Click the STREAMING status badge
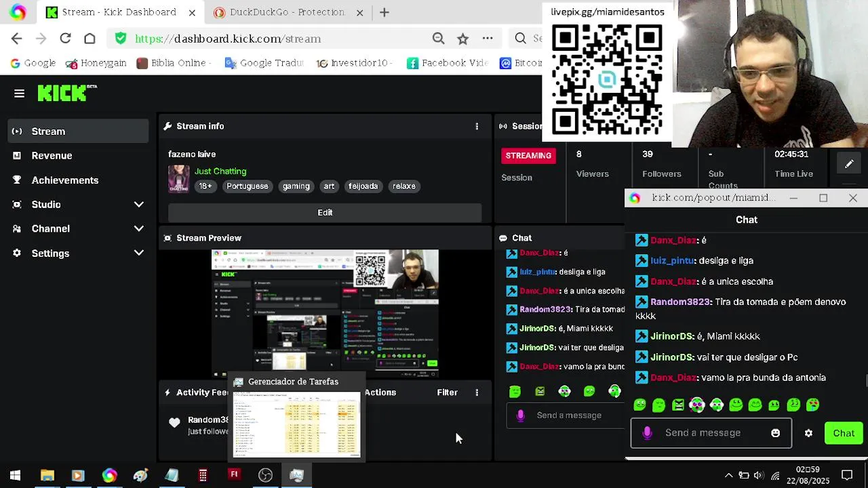 (528, 156)
